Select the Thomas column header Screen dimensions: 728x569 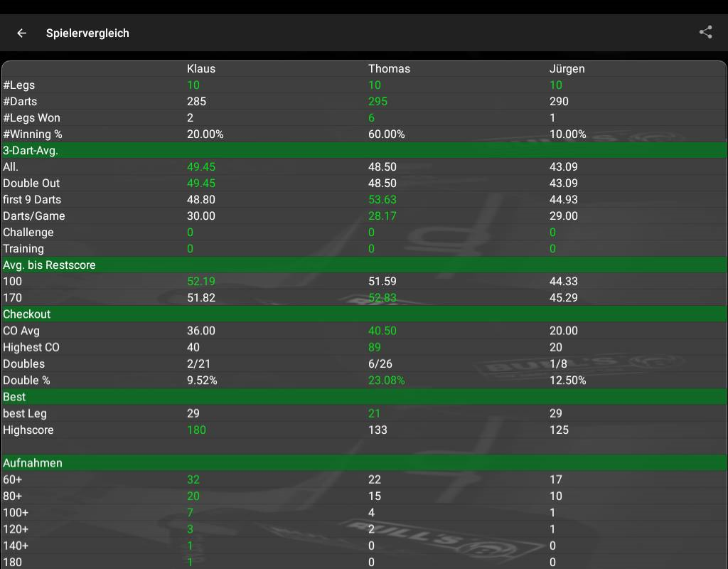pos(389,69)
